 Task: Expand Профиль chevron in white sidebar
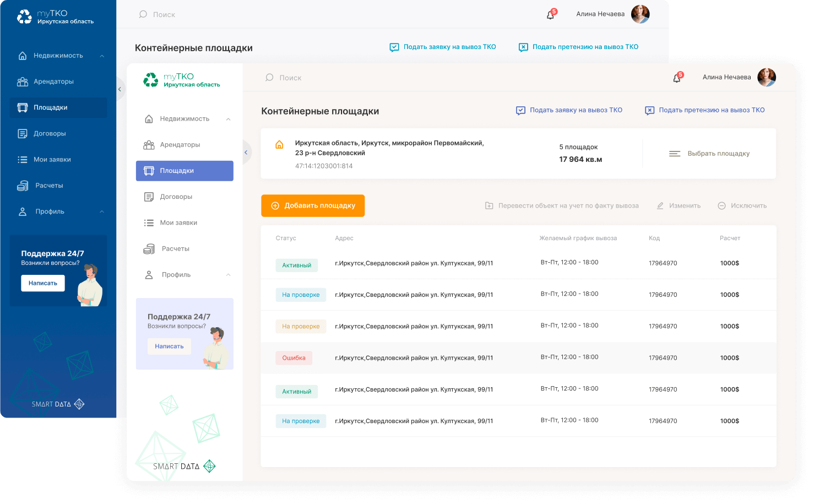[228, 275]
